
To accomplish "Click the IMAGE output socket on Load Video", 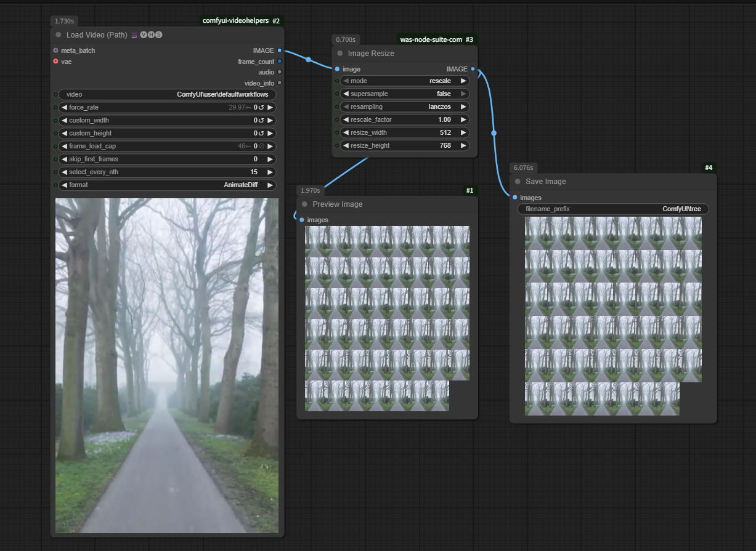I will (280, 50).
